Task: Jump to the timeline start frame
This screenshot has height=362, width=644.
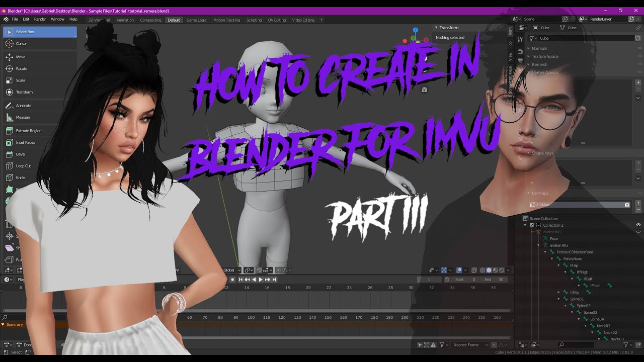Action: point(240,280)
